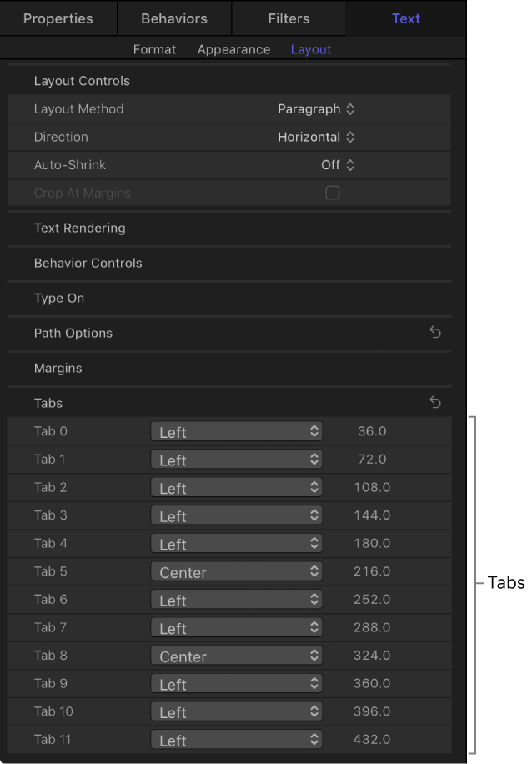Select Left alignment dropdown for Tab 11
Image resolution: width=532 pixels, height=764 pixels.
click(236, 740)
